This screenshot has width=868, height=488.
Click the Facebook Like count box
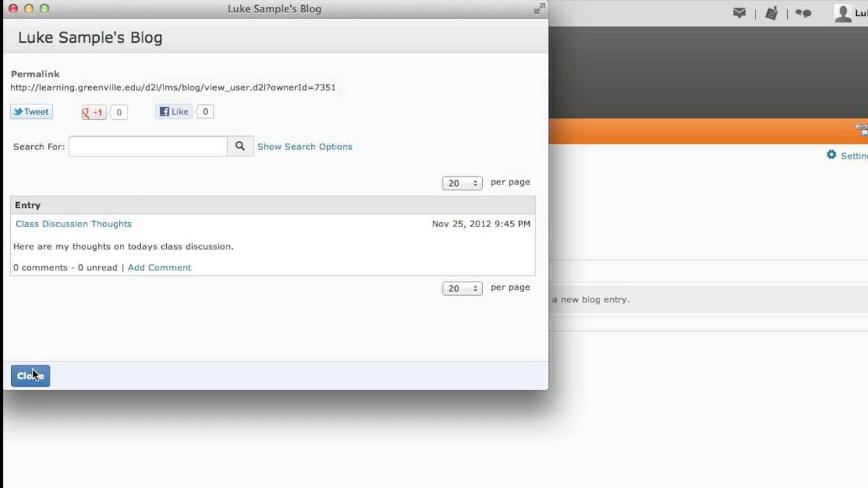[x=205, y=112]
